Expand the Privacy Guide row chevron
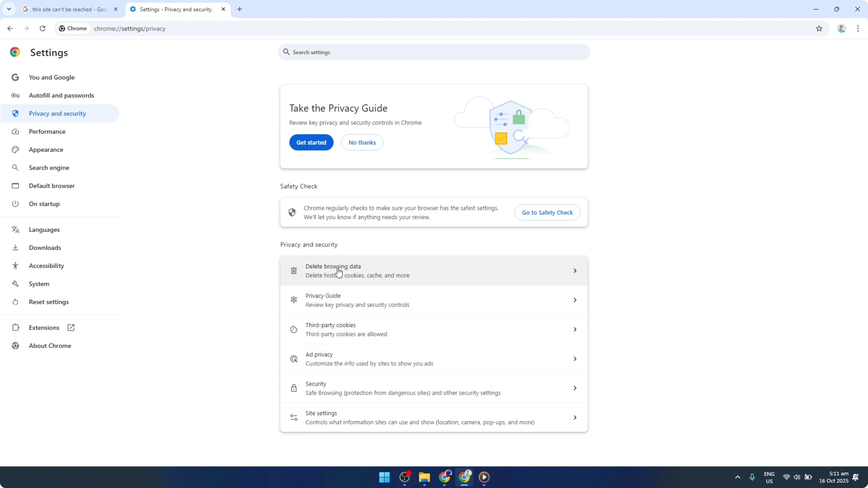 pos(575,300)
